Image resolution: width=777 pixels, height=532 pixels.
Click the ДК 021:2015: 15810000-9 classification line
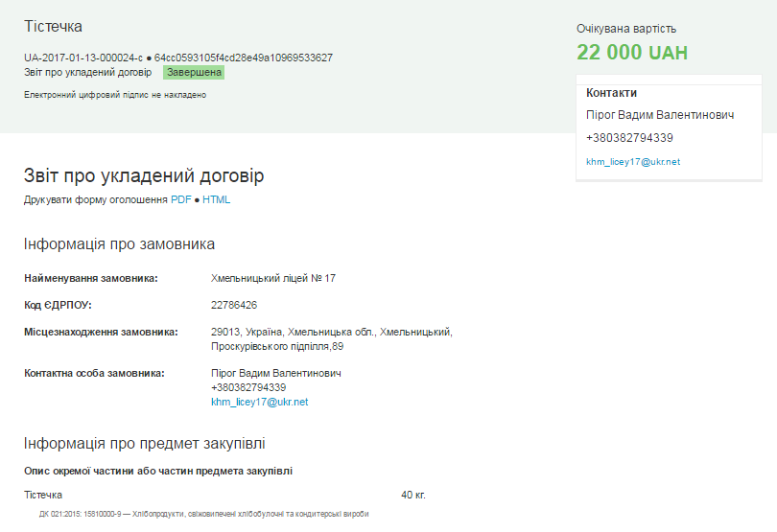[x=203, y=514]
